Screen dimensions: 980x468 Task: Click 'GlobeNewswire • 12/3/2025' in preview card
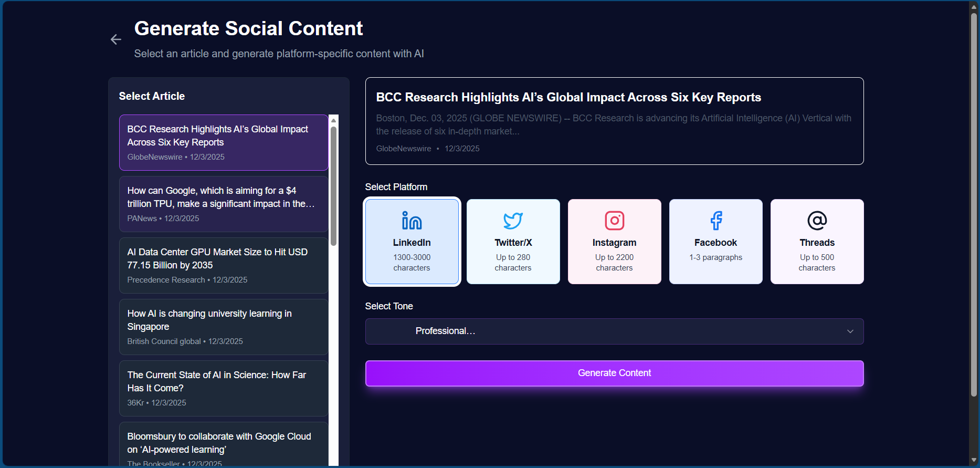(x=428, y=149)
